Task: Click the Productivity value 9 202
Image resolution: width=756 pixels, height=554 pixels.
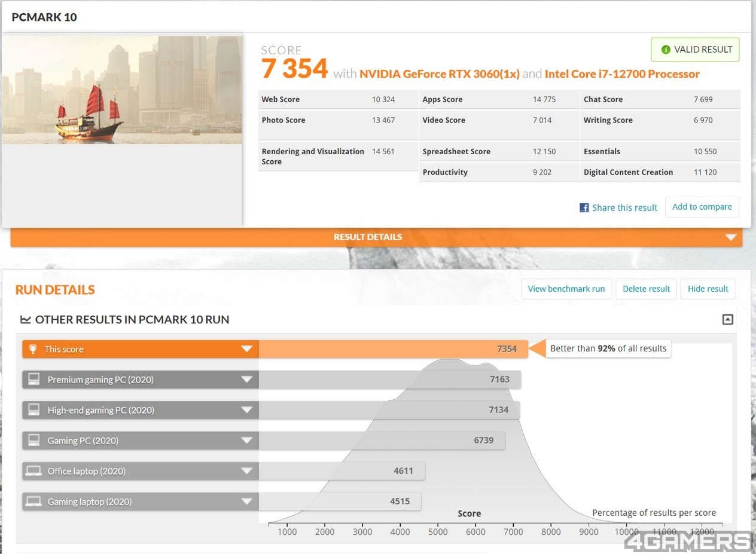Action: click(x=542, y=172)
